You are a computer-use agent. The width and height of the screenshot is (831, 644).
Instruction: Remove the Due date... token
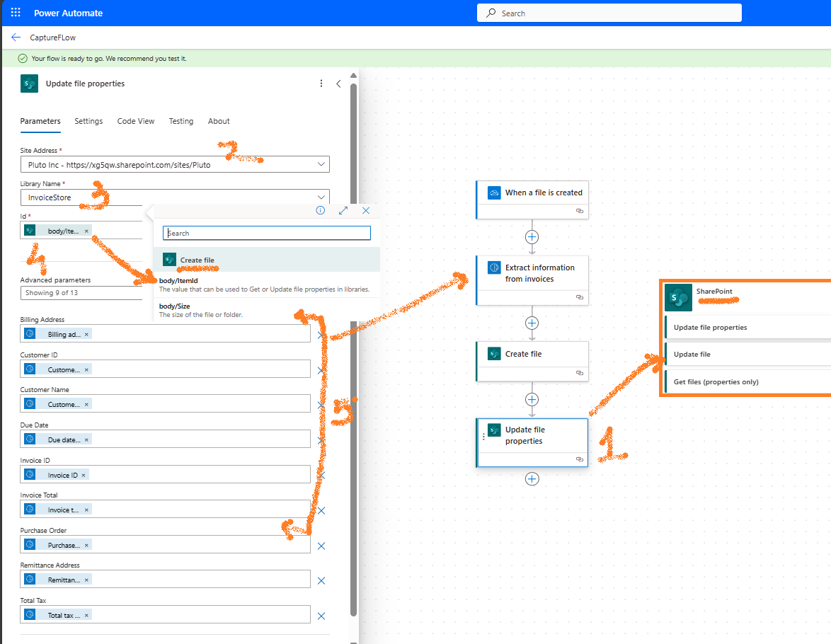pyautogui.click(x=86, y=440)
